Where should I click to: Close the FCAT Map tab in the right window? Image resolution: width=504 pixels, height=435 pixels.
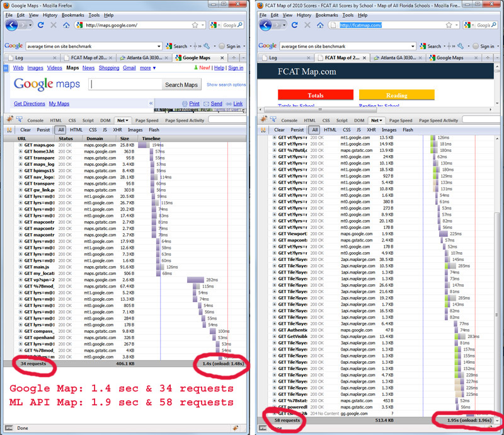coord(364,58)
